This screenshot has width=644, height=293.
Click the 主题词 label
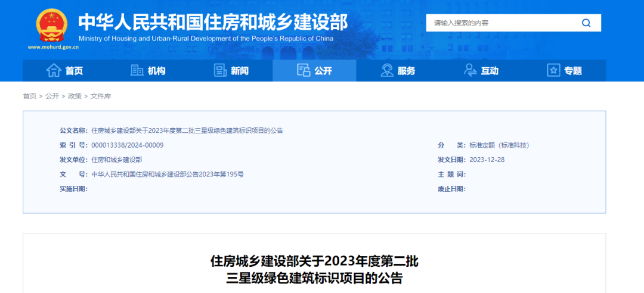click(x=452, y=174)
